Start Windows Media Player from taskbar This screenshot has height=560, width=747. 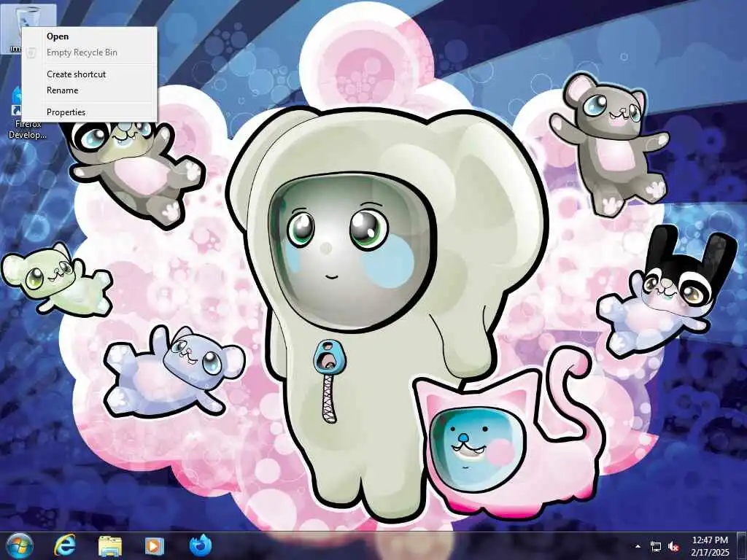coord(155,545)
